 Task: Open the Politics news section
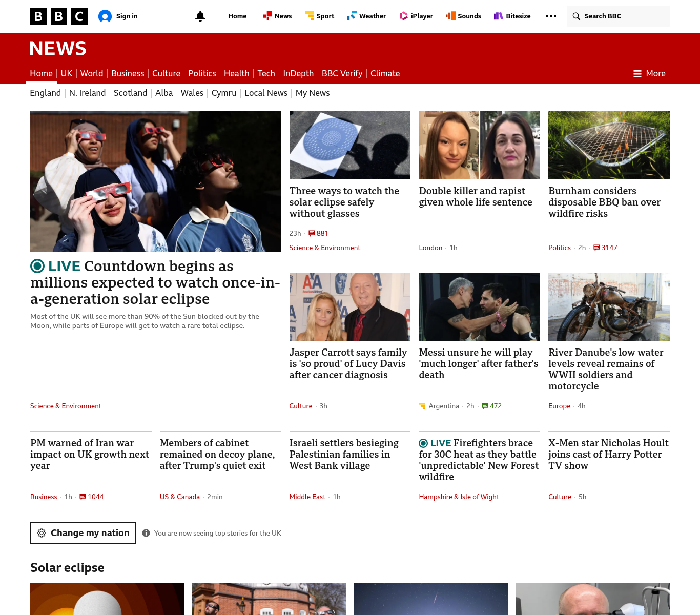pos(202,74)
